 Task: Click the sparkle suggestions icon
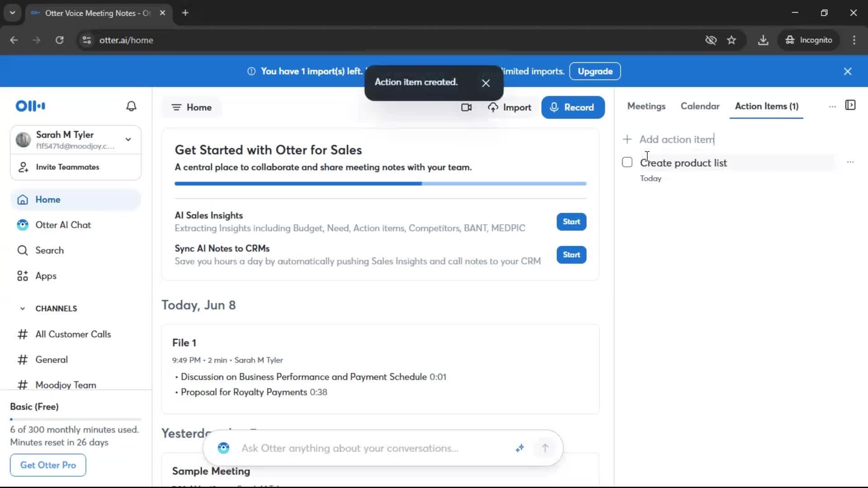[x=520, y=448]
